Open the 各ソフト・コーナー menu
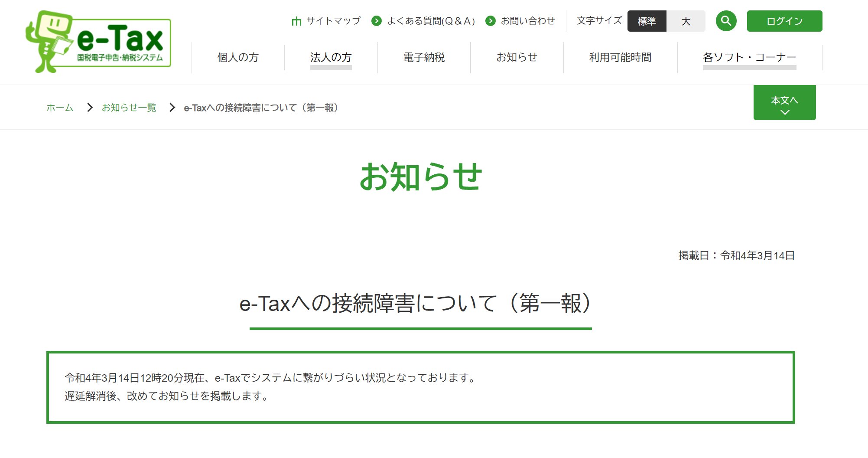This screenshot has width=868, height=458. [x=749, y=57]
